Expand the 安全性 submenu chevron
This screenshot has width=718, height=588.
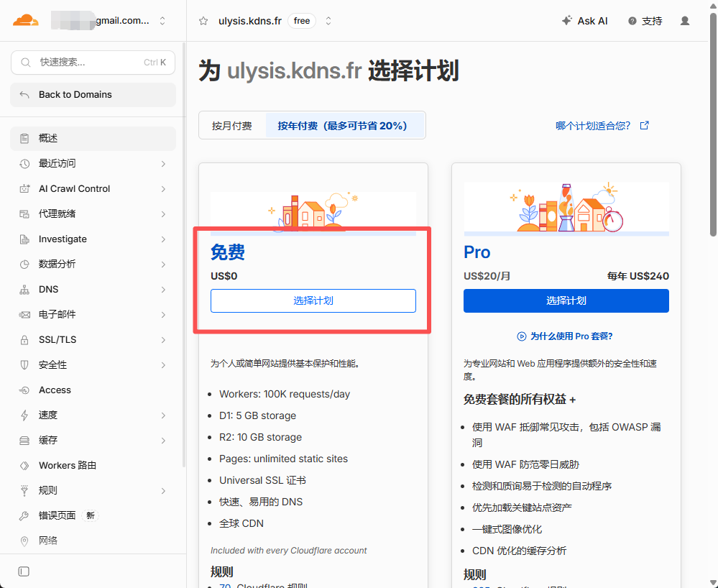[163, 365]
